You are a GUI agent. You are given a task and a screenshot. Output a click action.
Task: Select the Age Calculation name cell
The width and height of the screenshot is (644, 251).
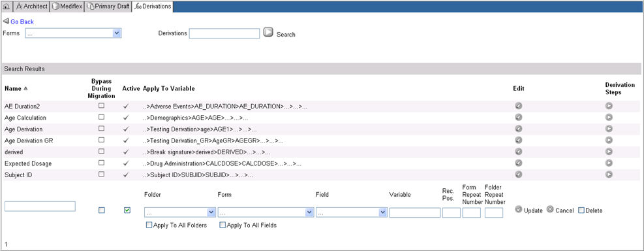pos(25,118)
